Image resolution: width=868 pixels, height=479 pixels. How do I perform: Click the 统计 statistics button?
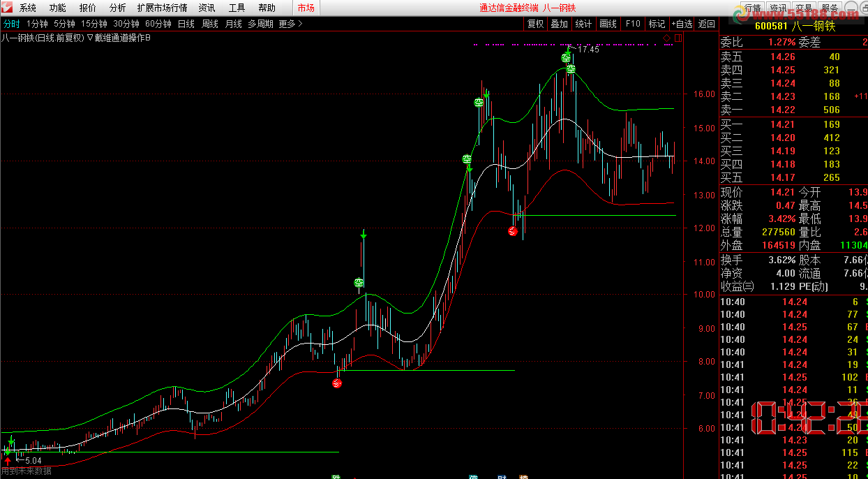point(583,24)
